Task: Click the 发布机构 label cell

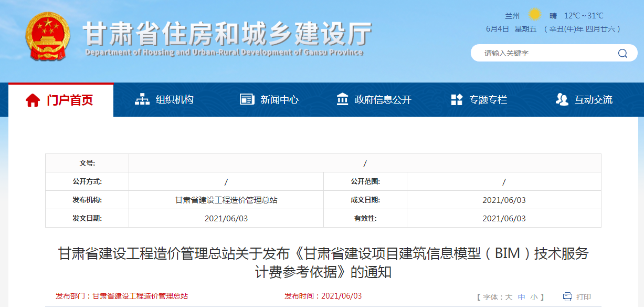Action: point(87,200)
